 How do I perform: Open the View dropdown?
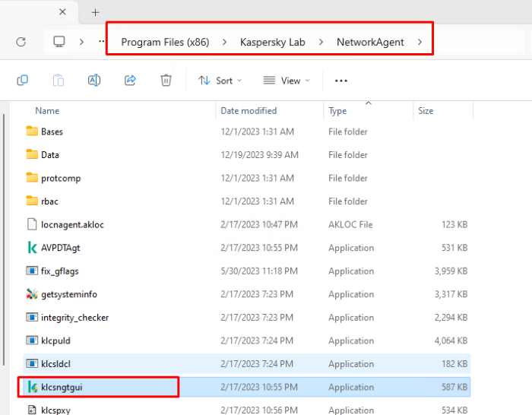tap(287, 81)
